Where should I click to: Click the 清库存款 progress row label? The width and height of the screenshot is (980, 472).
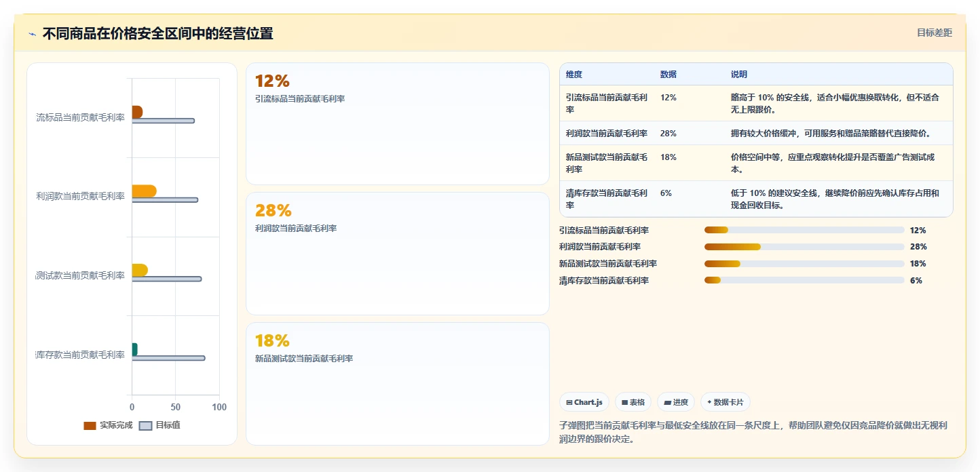click(x=604, y=281)
